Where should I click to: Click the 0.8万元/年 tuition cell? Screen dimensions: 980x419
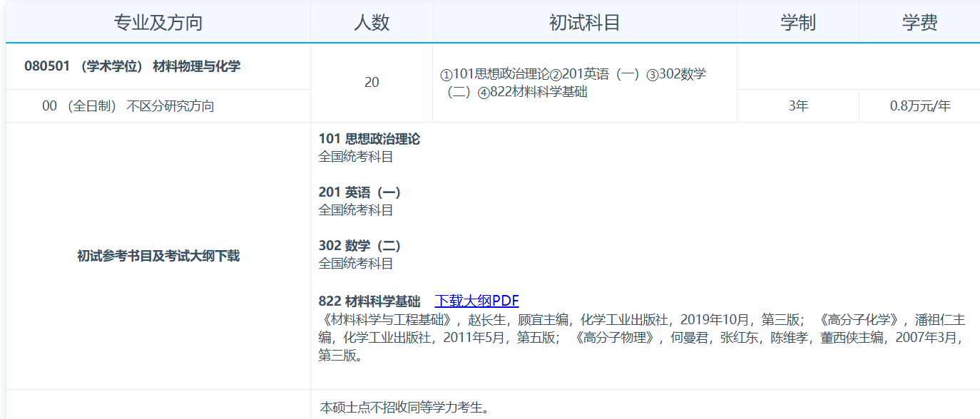920,105
